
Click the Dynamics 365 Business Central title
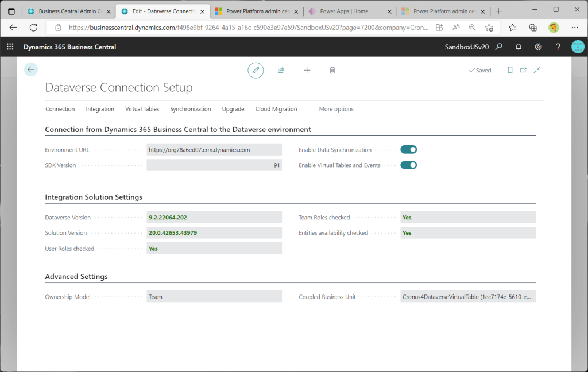pos(69,47)
